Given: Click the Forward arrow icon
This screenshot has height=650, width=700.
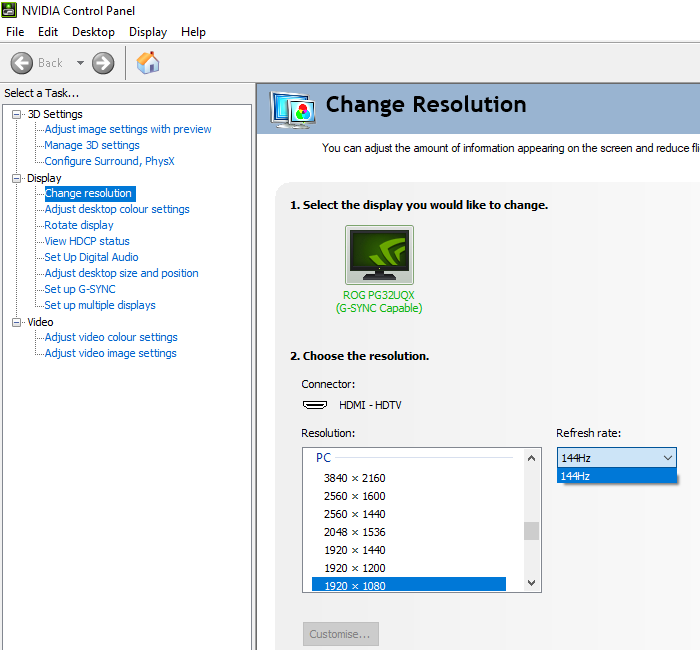Looking at the screenshot, I should 103,63.
